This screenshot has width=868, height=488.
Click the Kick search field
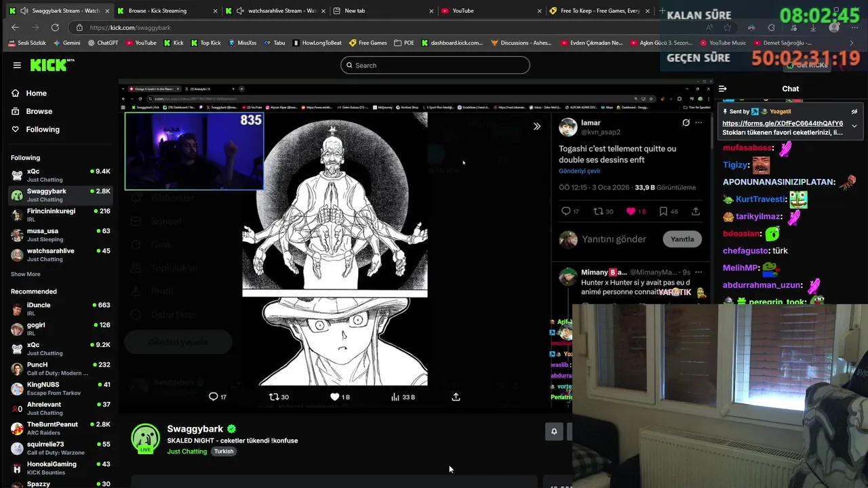point(435,65)
